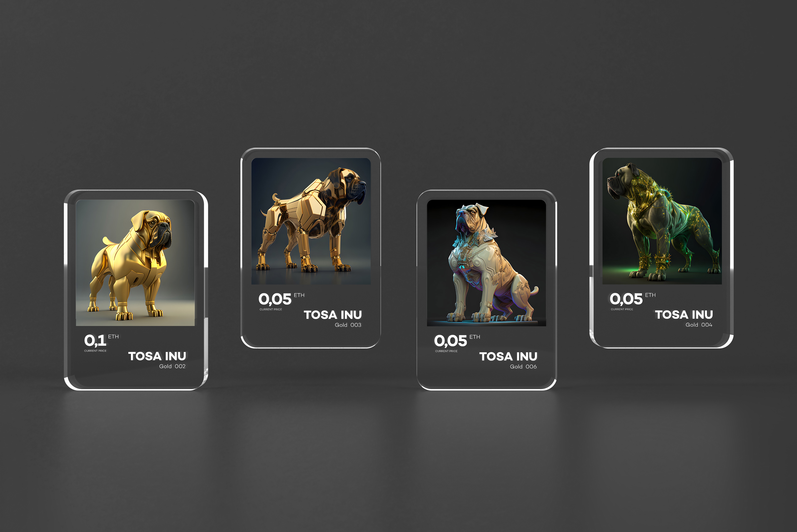Click the 0,1 ETH price on Gold 002
Screen dimensions: 797x532
coord(101,340)
